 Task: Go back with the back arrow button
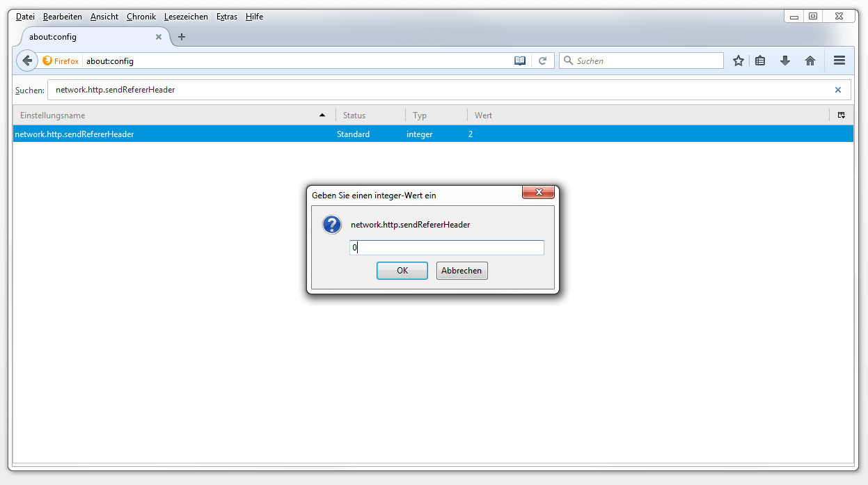[x=27, y=61]
